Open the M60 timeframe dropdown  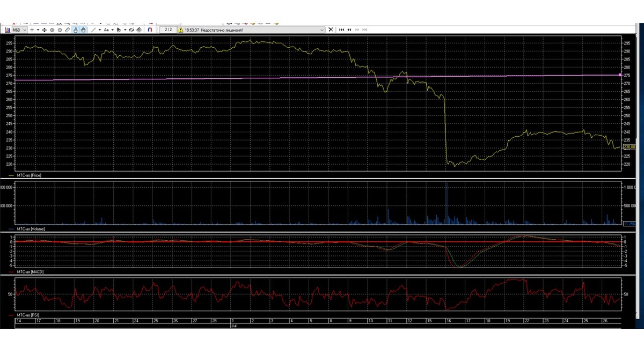[20, 30]
